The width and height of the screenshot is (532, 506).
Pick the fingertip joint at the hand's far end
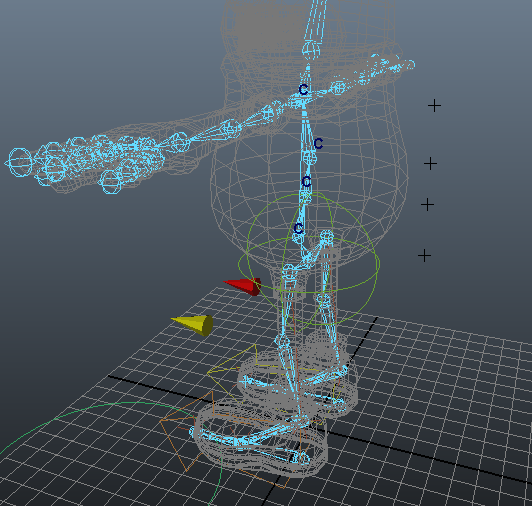[x=20, y=163]
